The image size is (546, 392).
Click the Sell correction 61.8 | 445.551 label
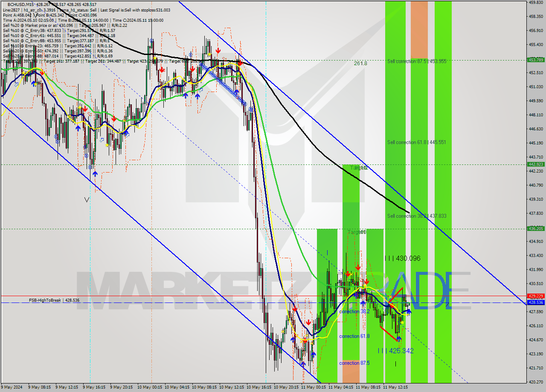click(417, 142)
